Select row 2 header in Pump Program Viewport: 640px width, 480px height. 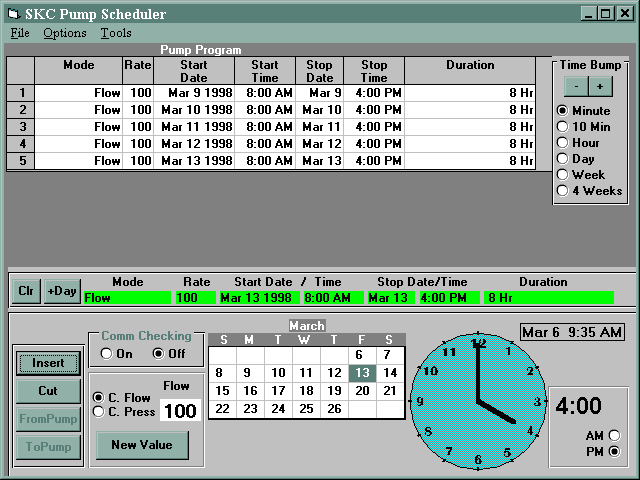click(x=21, y=110)
